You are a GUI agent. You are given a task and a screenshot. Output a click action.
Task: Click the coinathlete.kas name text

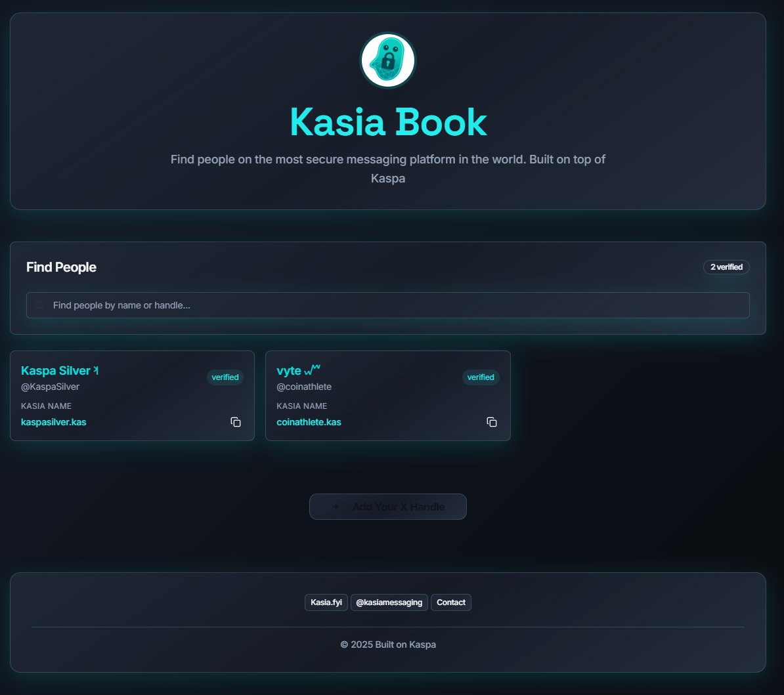pyautogui.click(x=309, y=422)
